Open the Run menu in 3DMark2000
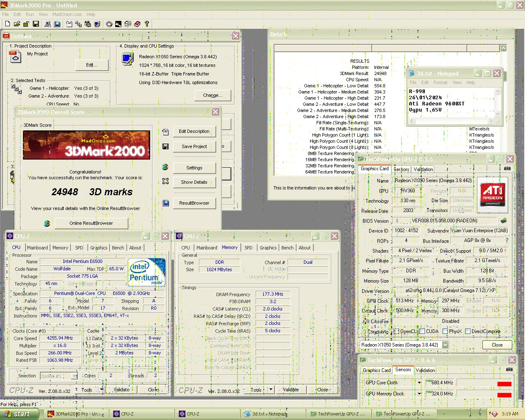Screen dimensions: 525x420 (30, 14)
